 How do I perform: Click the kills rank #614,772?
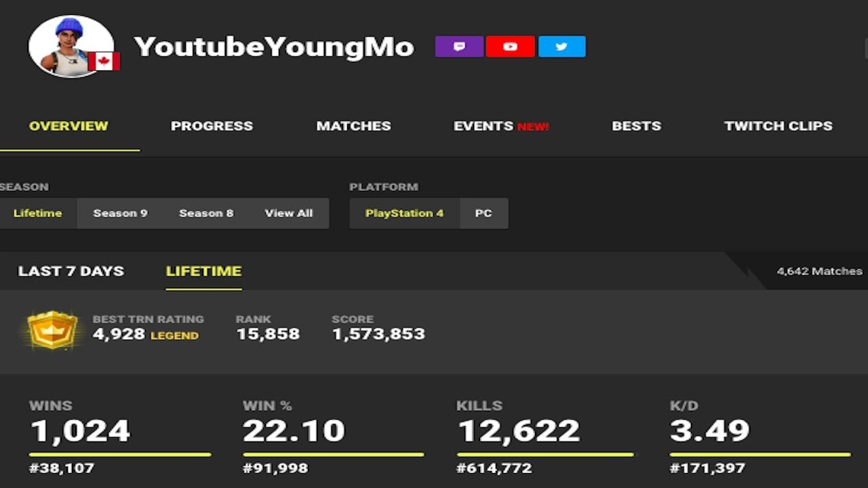click(x=494, y=468)
